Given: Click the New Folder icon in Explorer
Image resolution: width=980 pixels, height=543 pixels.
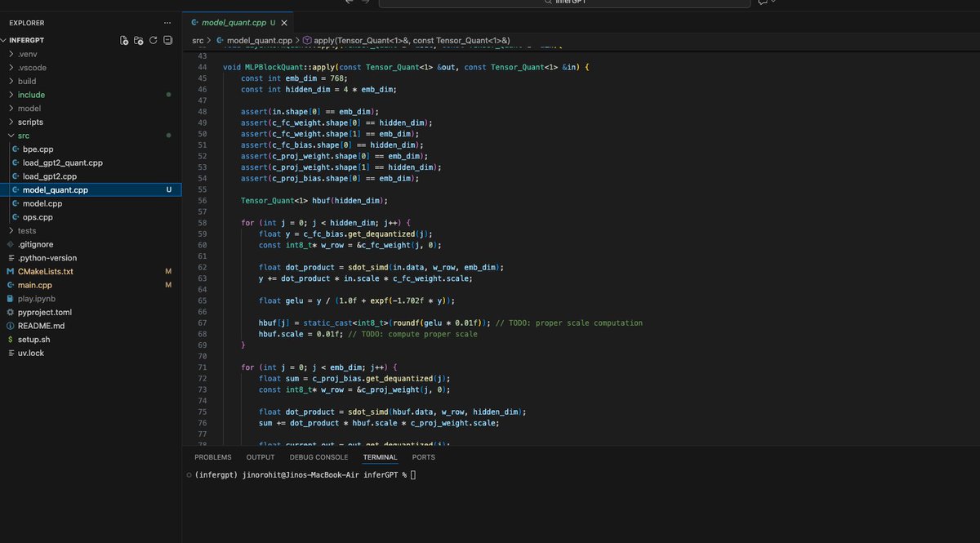Looking at the screenshot, I should coord(139,40).
